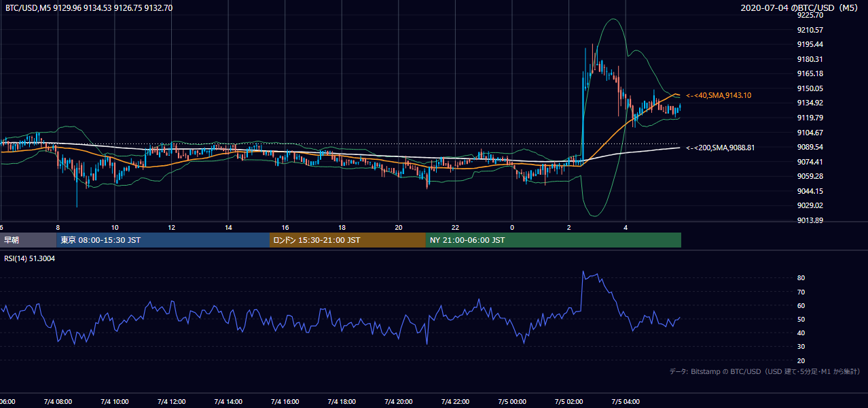Click the 7/4 16:00 time label
This screenshot has height=408, width=868.
[x=285, y=401]
